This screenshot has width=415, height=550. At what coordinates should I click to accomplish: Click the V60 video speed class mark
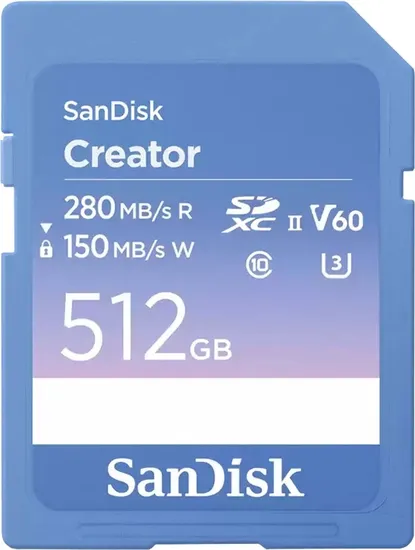pyautogui.click(x=337, y=219)
